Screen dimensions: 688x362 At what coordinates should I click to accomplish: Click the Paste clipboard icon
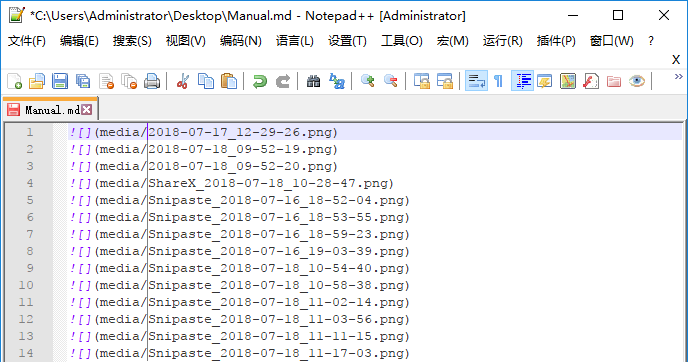(229, 82)
